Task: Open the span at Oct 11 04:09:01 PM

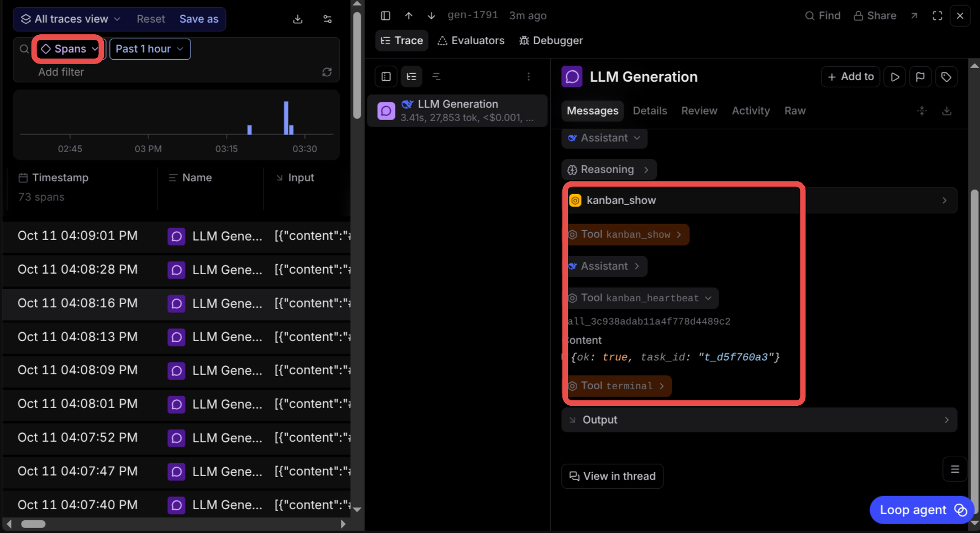Action: coord(177,236)
